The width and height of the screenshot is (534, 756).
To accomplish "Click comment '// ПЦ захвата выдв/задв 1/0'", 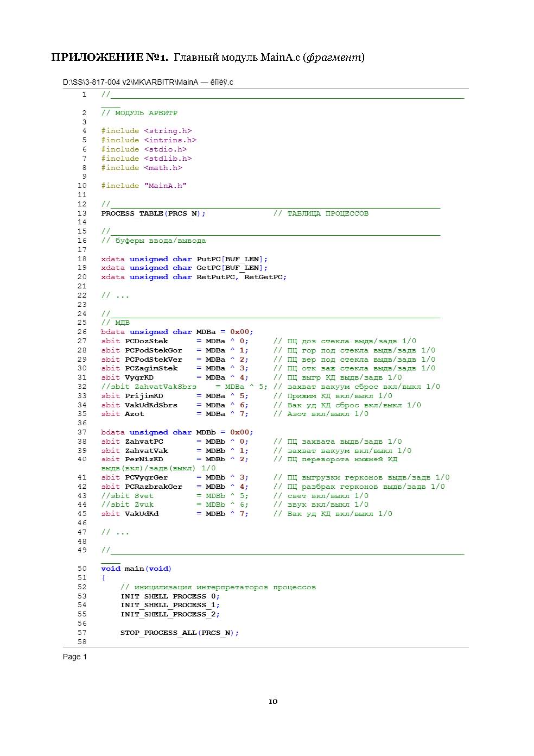I will pos(338,442).
